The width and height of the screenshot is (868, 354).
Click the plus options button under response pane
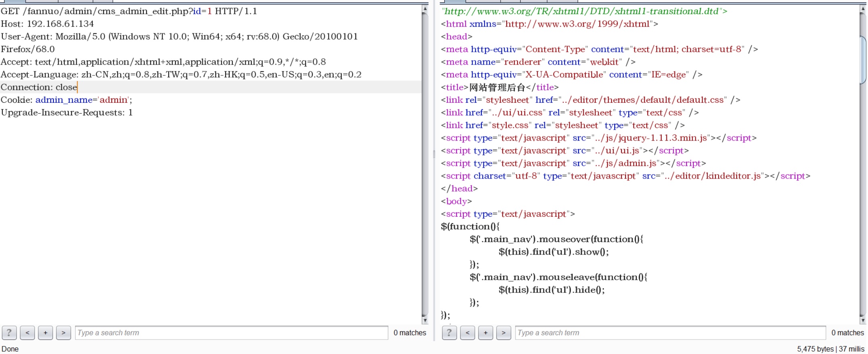(485, 333)
